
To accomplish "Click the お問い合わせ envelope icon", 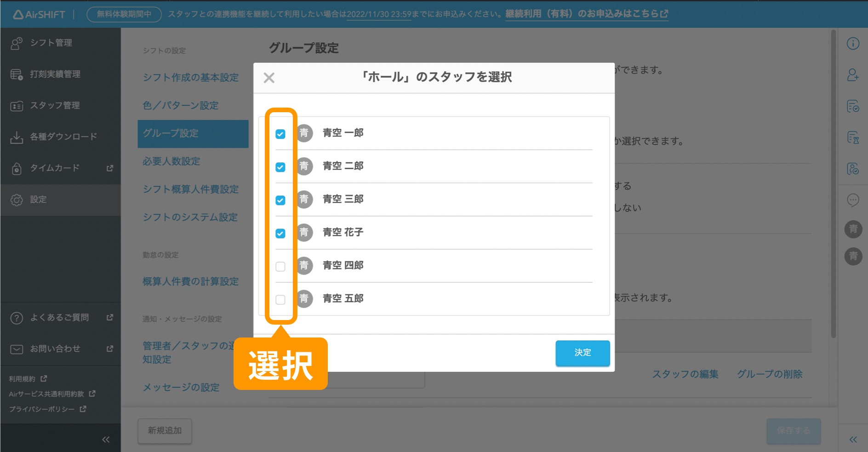I will click(17, 349).
